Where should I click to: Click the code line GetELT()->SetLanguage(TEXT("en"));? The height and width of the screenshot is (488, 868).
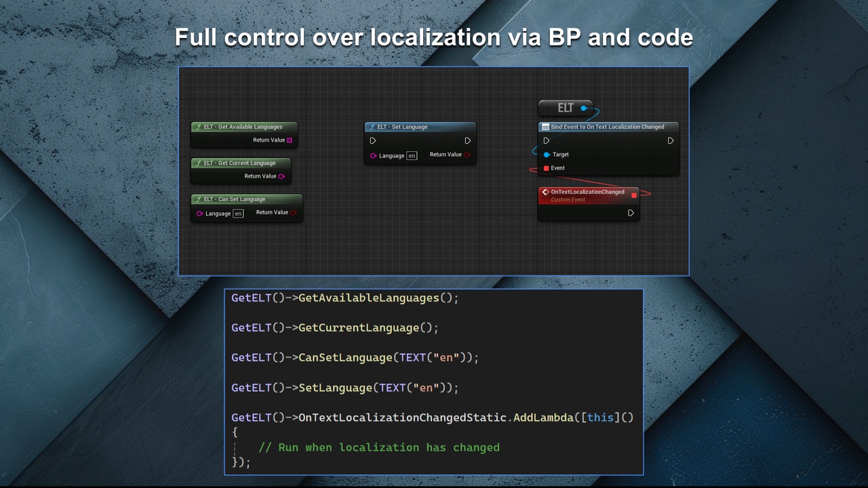(x=345, y=388)
